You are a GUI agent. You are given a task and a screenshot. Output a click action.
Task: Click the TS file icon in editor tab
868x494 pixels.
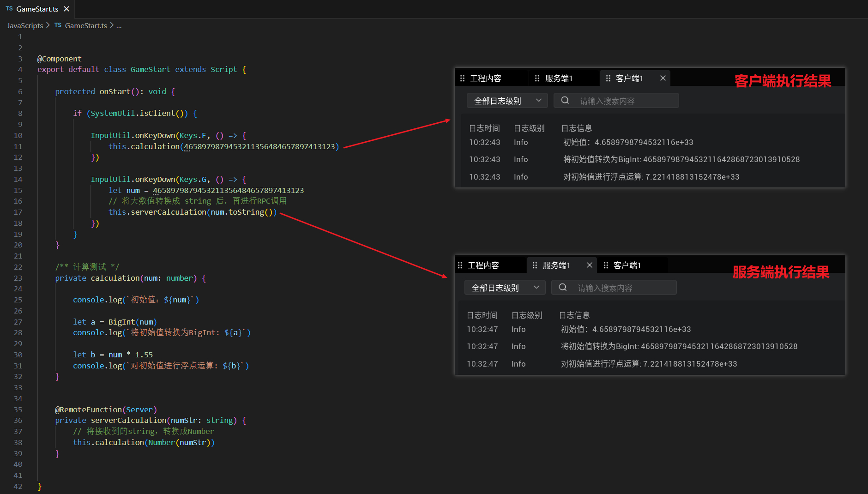tap(9, 9)
